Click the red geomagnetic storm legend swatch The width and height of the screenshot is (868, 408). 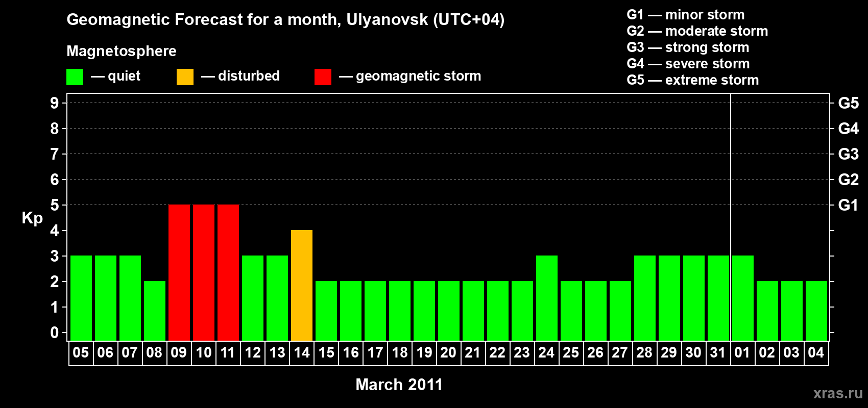coord(323,77)
